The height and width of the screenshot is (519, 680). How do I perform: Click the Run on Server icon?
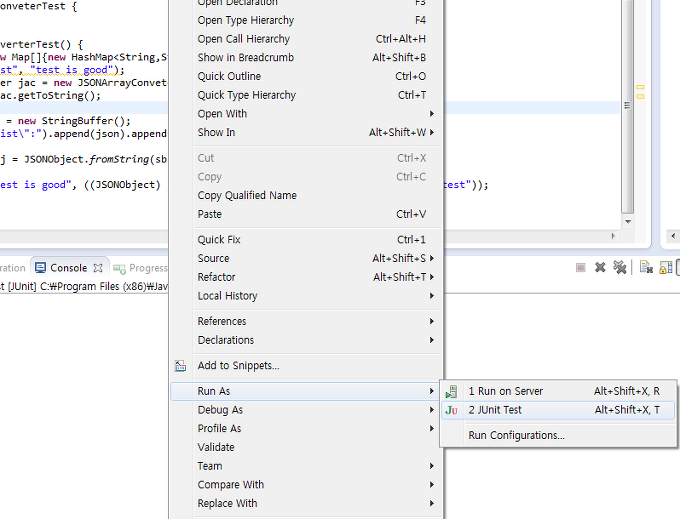[451, 392]
